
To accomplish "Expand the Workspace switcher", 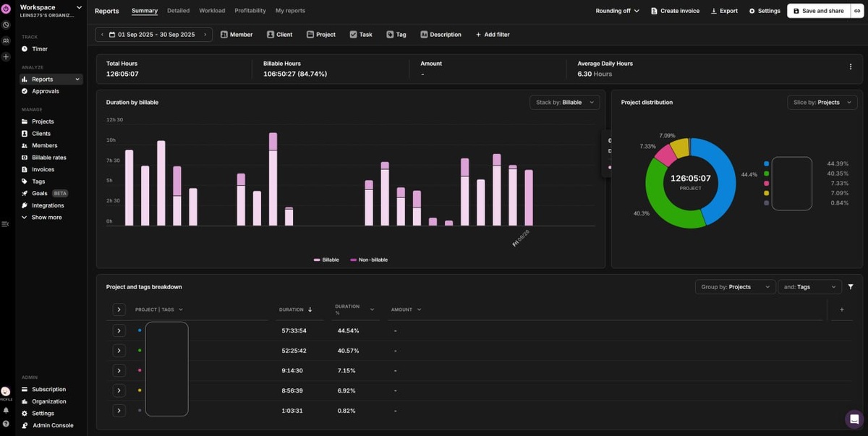I will pos(79,7).
